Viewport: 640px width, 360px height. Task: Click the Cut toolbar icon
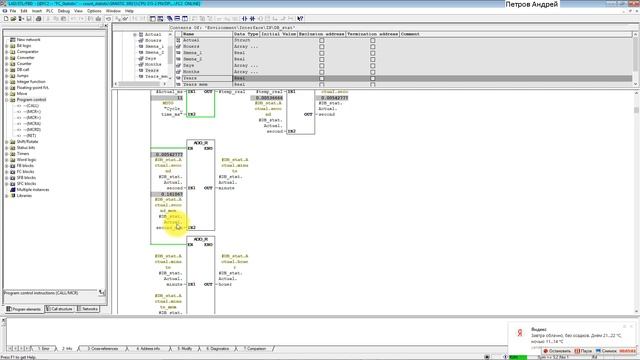48,19
